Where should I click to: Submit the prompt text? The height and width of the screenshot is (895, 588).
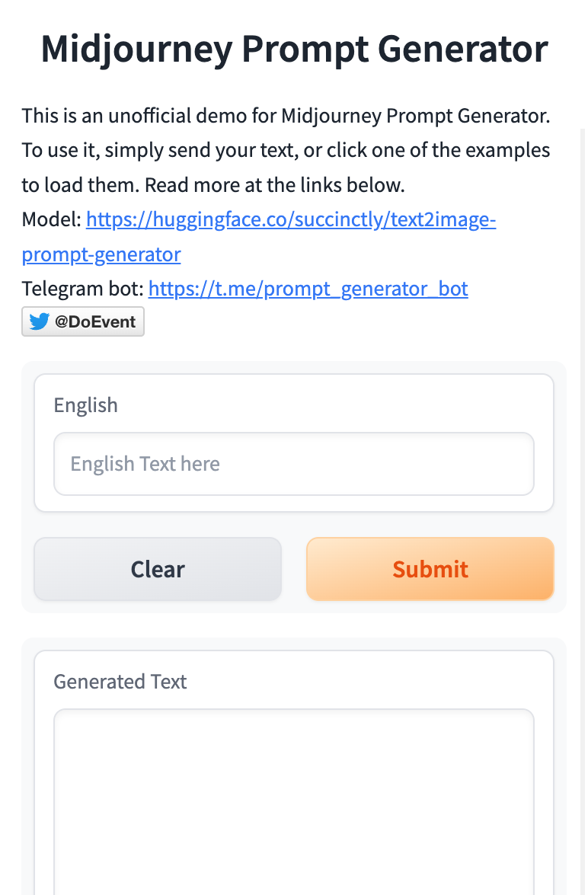coord(430,569)
